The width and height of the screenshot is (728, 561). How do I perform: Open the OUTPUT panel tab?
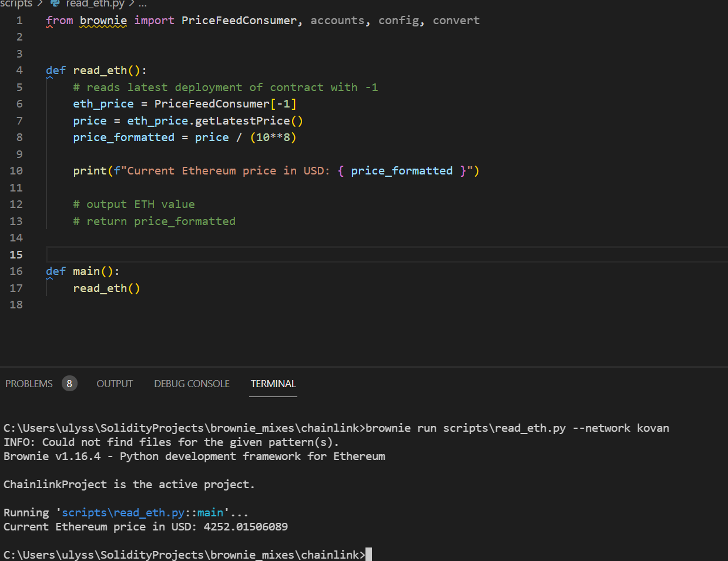115,384
